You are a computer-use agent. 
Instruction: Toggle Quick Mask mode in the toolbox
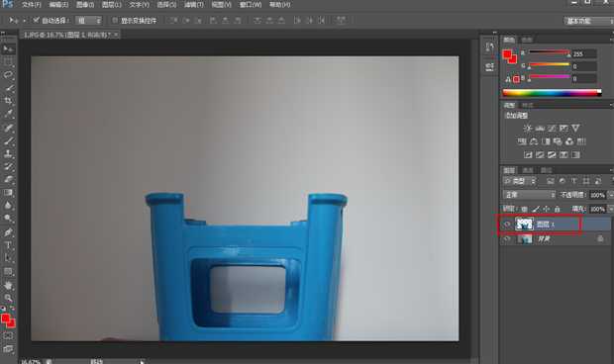[x=8, y=336]
